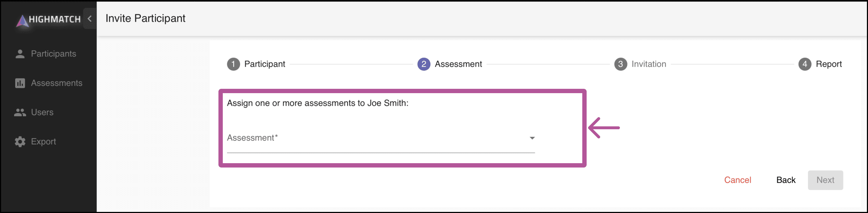Select step 2 circle for Assessment

click(x=424, y=64)
